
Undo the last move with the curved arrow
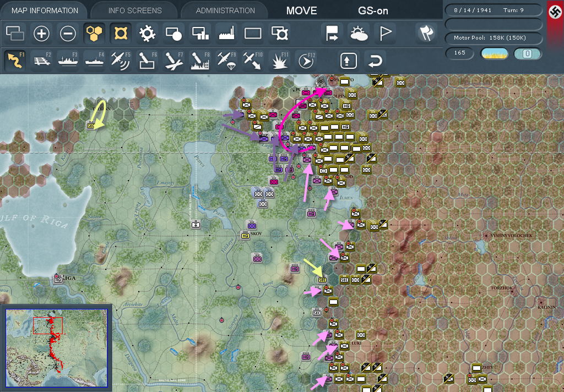tap(375, 61)
